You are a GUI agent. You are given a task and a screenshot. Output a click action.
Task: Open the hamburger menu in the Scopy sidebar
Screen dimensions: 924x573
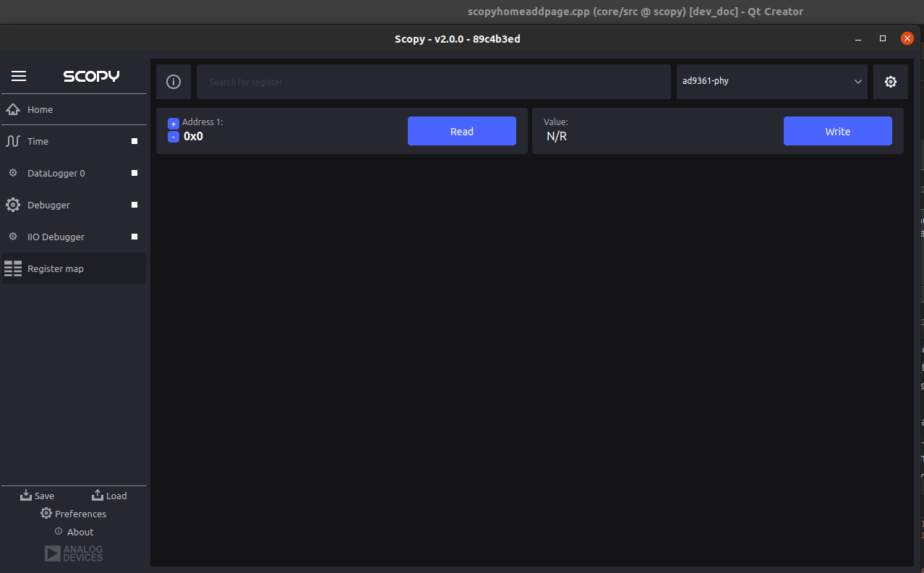click(x=19, y=76)
